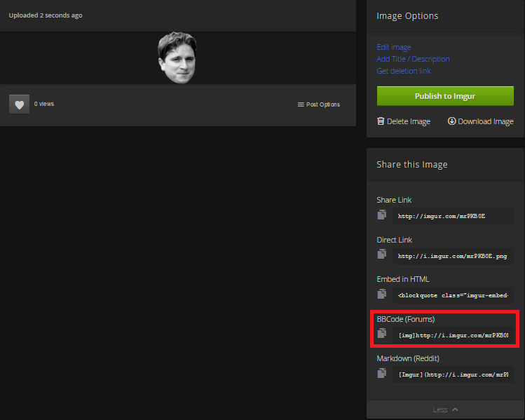Copy the Embed in HTML code icon
525x420 pixels.
tap(382, 294)
